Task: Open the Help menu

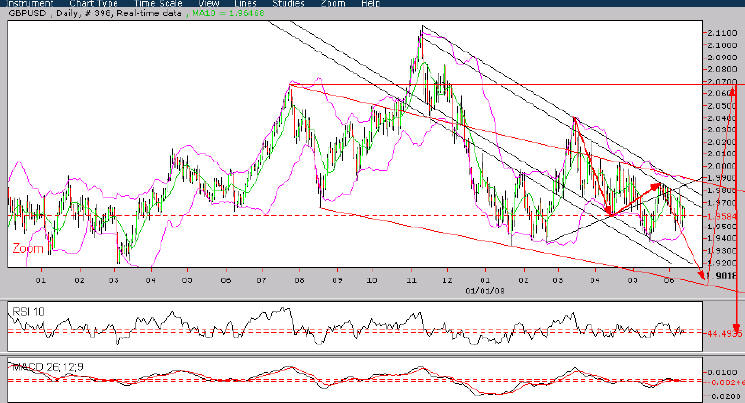Action: coord(371,3)
